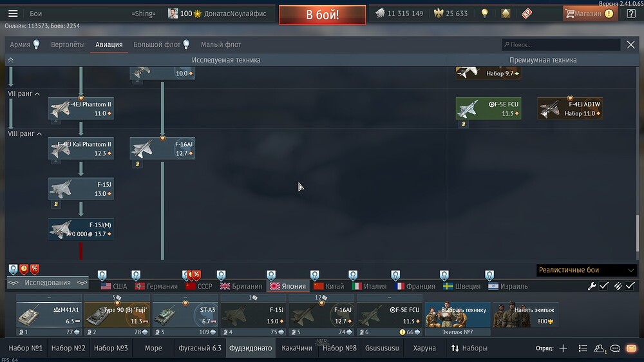Select the Швеция nation

pyautogui.click(x=462, y=287)
